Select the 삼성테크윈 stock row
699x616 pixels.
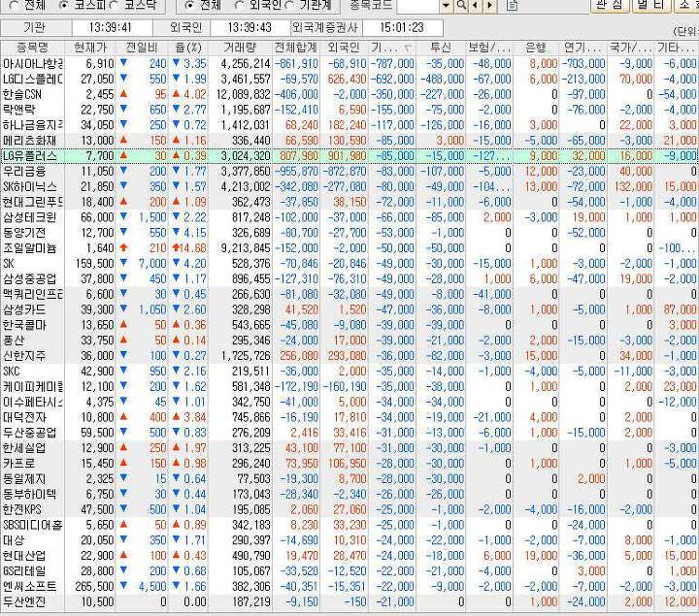tap(349, 217)
